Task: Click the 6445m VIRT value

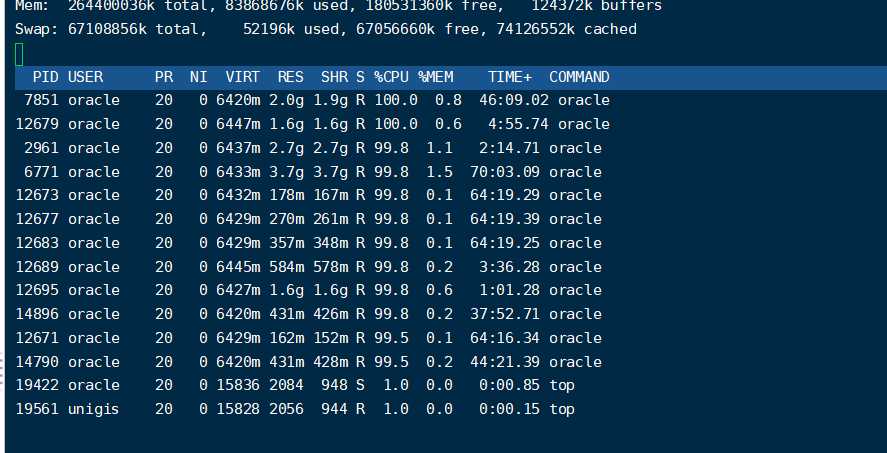Action: point(238,267)
